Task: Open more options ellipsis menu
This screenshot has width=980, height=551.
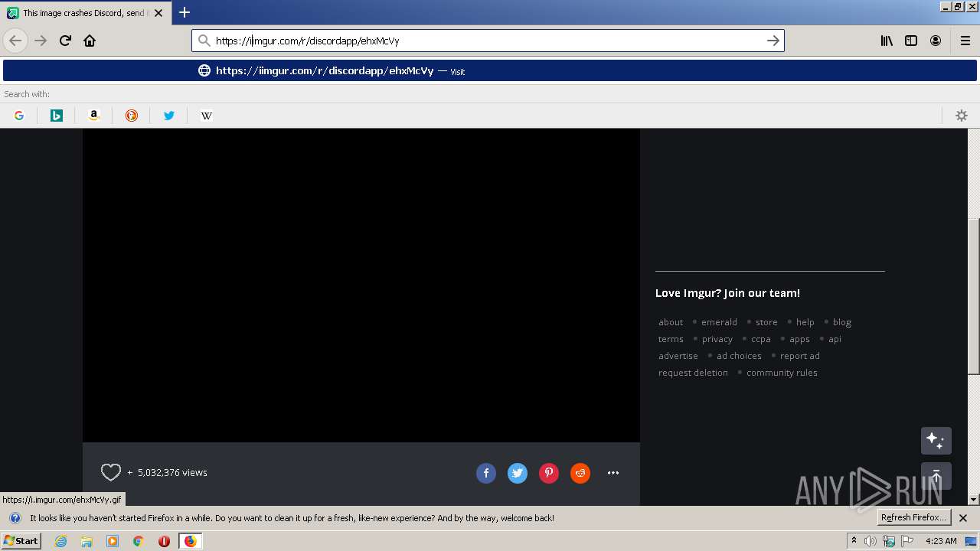Action: (x=613, y=473)
